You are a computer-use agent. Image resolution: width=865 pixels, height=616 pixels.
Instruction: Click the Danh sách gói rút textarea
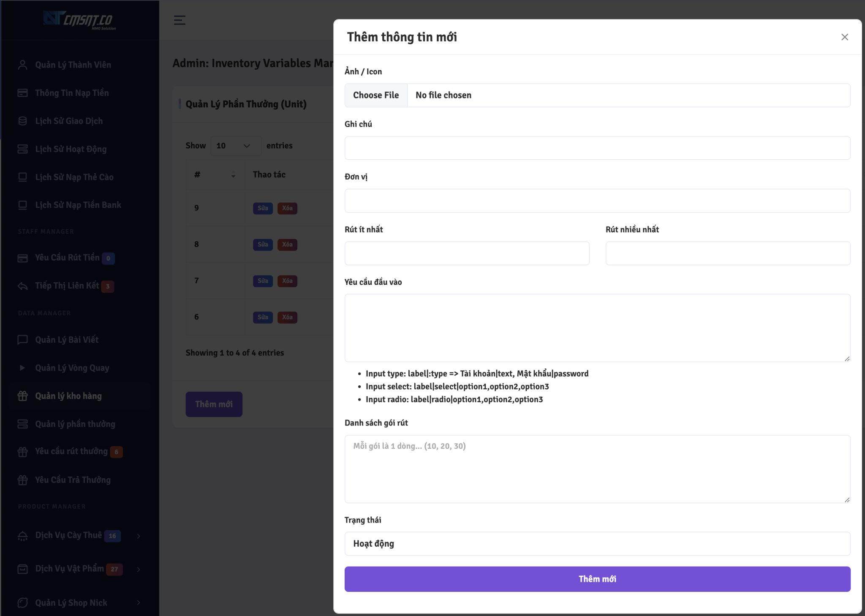[x=597, y=469]
